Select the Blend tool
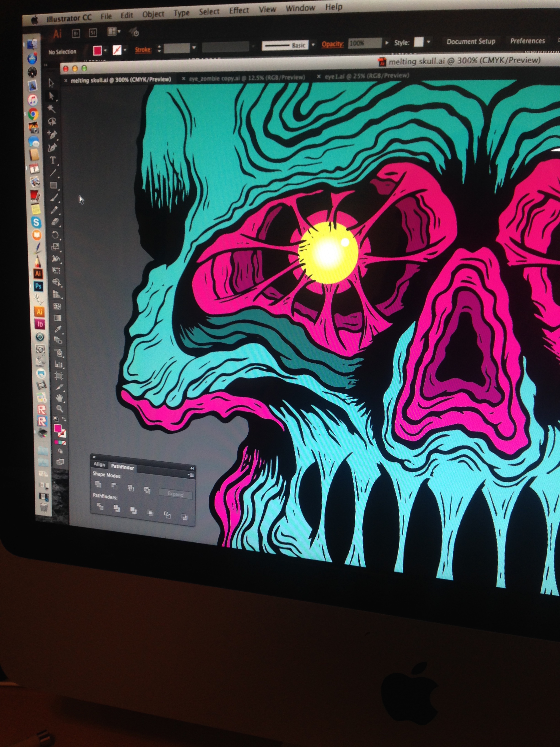 point(58,341)
